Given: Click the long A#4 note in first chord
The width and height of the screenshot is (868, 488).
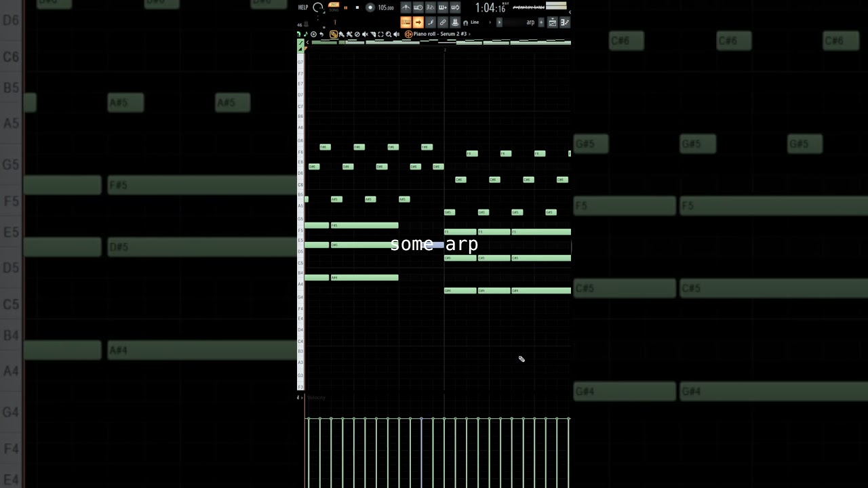Looking at the screenshot, I should pyautogui.click(x=364, y=277).
